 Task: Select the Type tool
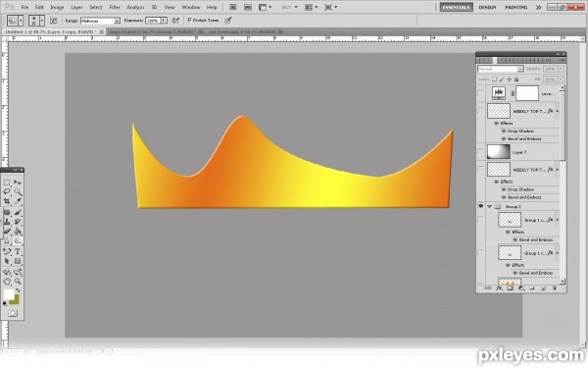click(x=18, y=251)
